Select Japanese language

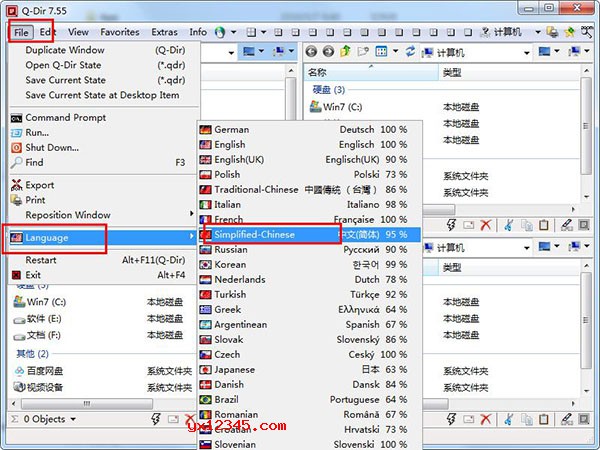pyautogui.click(x=309, y=370)
